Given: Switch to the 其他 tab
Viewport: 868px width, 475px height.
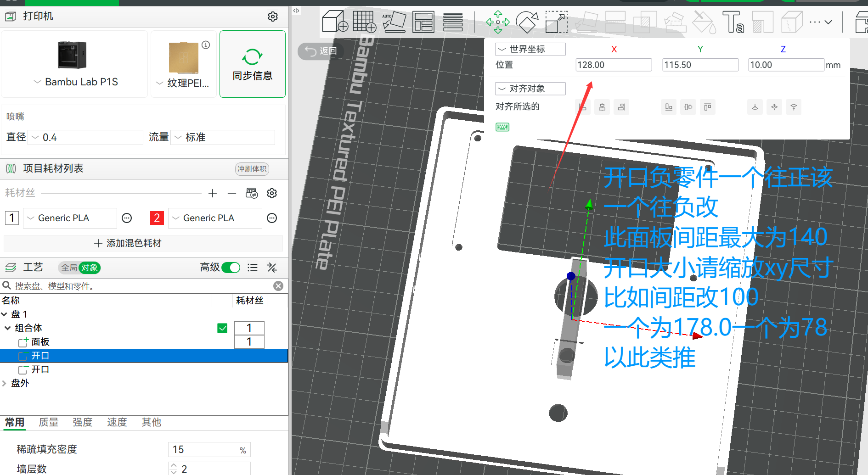Looking at the screenshot, I should tap(152, 422).
